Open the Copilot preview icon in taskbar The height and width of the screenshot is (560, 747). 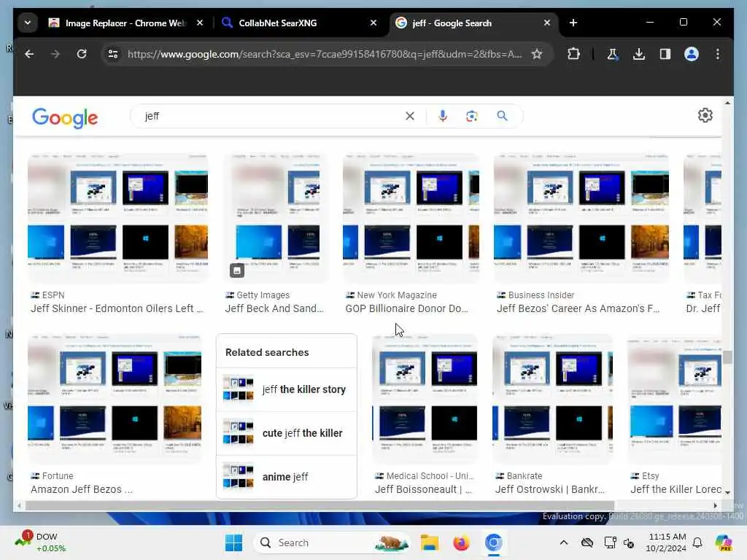pos(724,542)
